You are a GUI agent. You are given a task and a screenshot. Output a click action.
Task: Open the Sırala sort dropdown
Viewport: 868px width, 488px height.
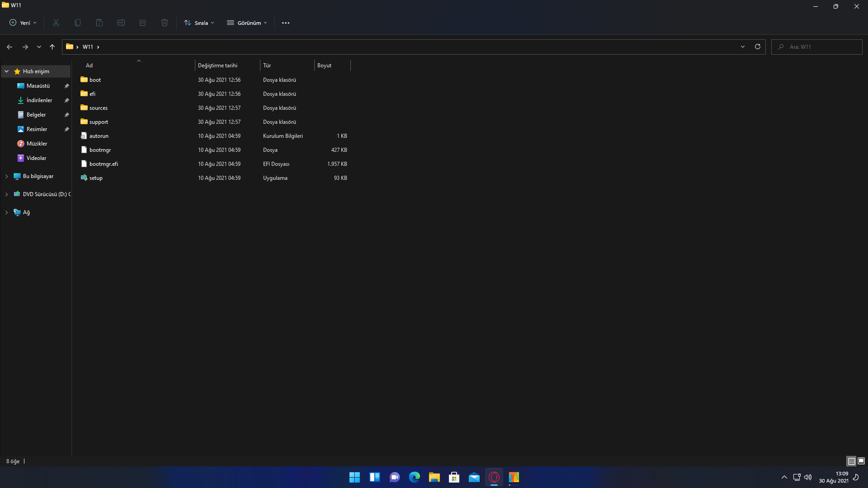(x=199, y=23)
